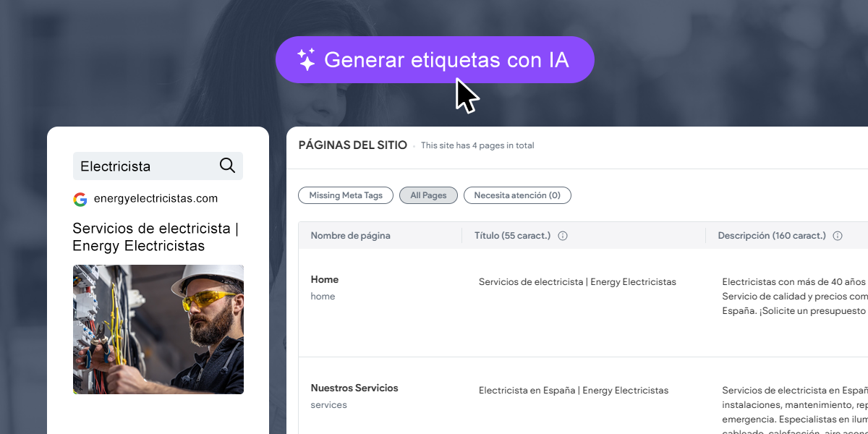
Task: Click the magnifier search icon beside Electricista
Action: click(227, 166)
